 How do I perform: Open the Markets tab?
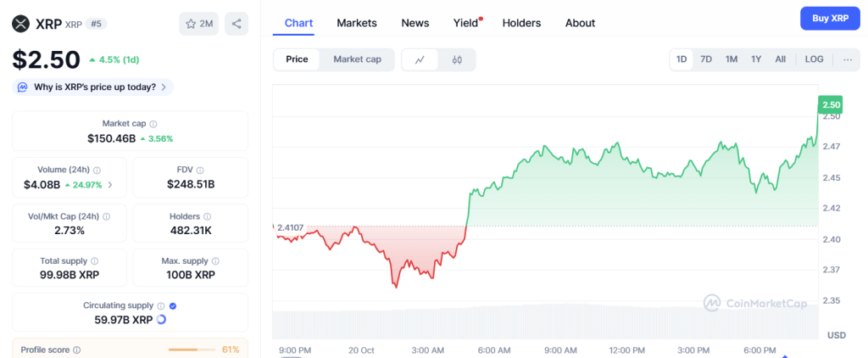pos(357,23)
